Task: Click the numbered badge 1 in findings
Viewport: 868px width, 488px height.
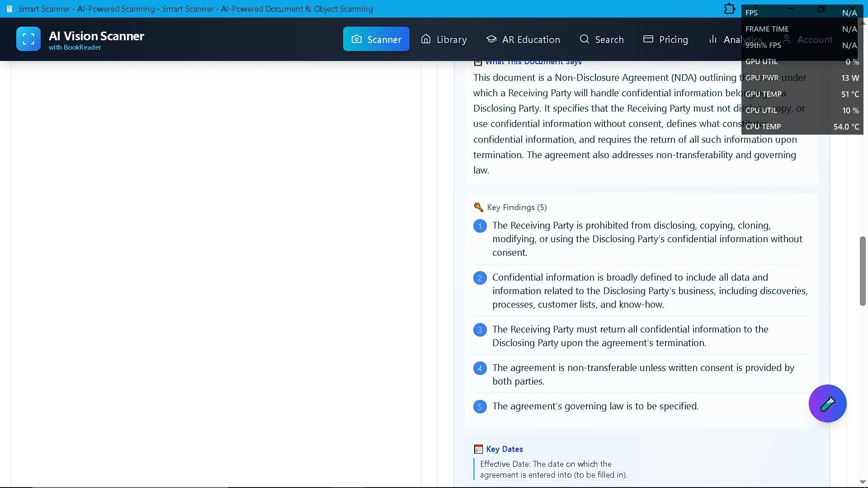Action: [x=480, y=226]
